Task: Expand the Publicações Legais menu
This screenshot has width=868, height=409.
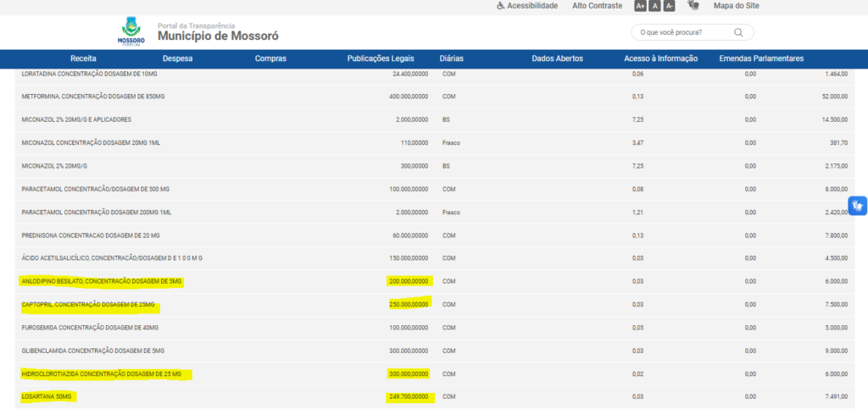Action: [x=381, y=58]
